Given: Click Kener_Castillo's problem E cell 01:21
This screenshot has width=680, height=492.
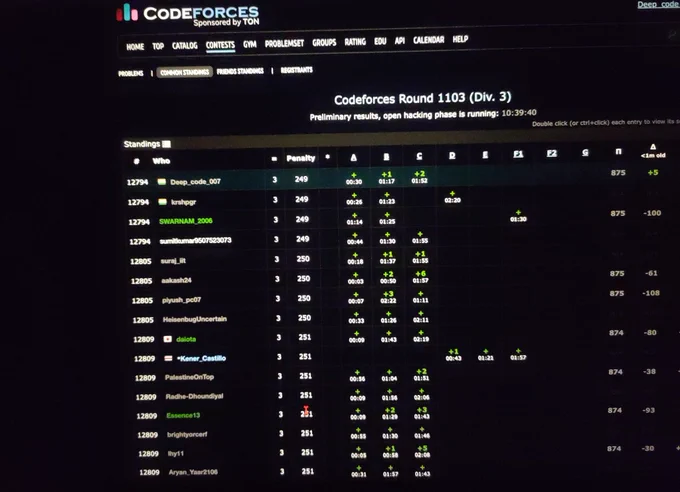Looking at the screenshot, I should pyautogui.click(x=486, y=354).
